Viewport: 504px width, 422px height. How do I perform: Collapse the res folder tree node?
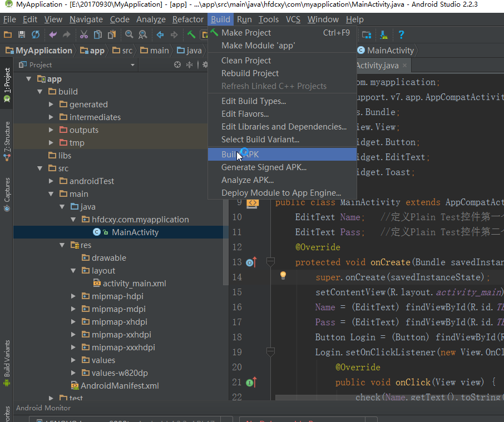coord(62,245)
